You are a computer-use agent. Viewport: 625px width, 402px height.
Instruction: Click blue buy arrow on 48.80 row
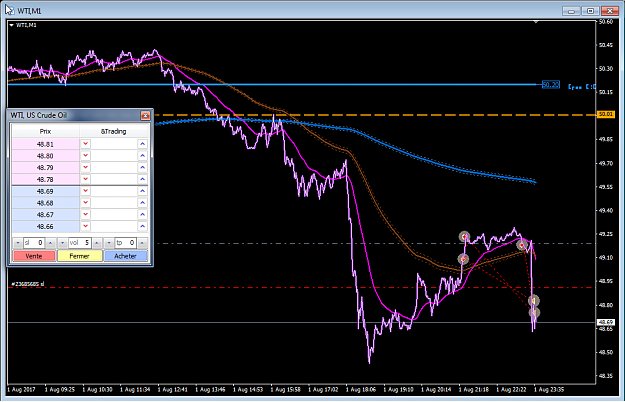point(143,155)
